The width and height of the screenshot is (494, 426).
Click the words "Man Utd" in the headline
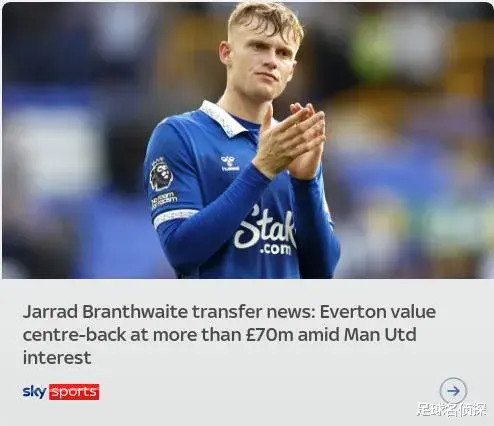coord(380,335)
